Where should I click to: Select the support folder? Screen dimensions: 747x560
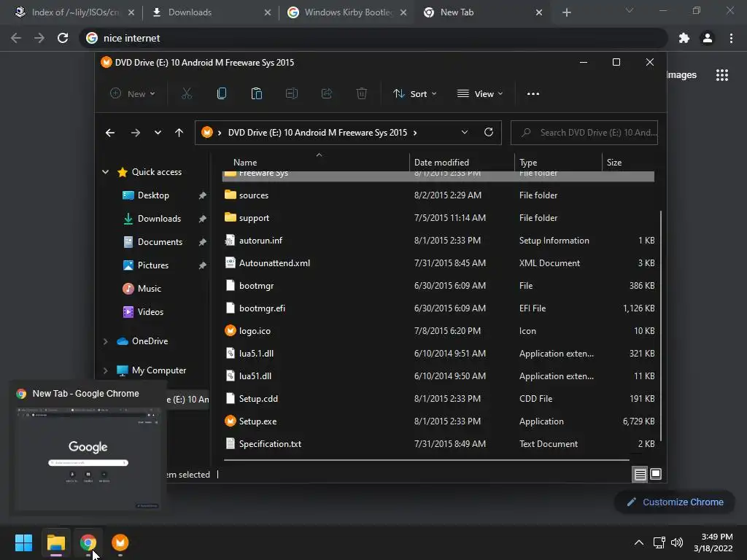438,217
